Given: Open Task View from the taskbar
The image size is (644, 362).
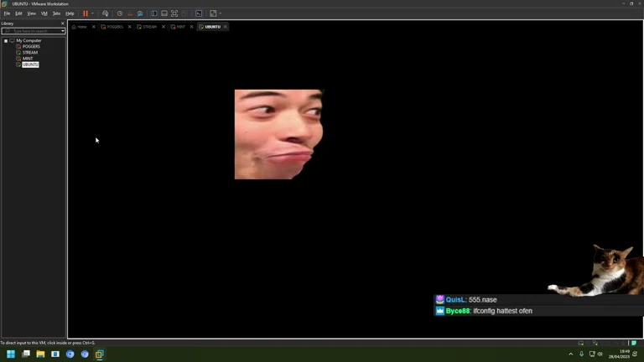Looking at the screenshot, I should [x=26, y=354].
